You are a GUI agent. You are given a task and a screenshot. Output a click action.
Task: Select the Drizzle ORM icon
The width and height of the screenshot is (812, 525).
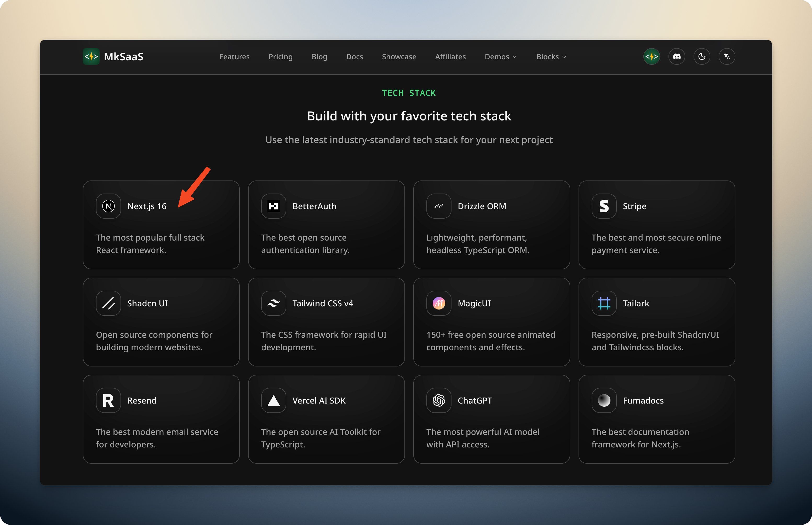tap(439, 206)
